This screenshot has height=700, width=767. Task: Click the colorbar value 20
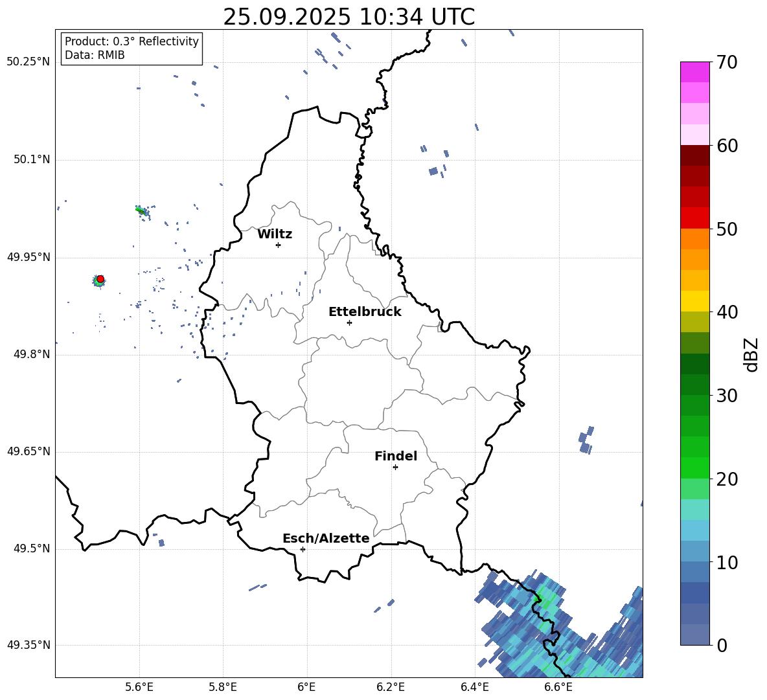(727, 480)
